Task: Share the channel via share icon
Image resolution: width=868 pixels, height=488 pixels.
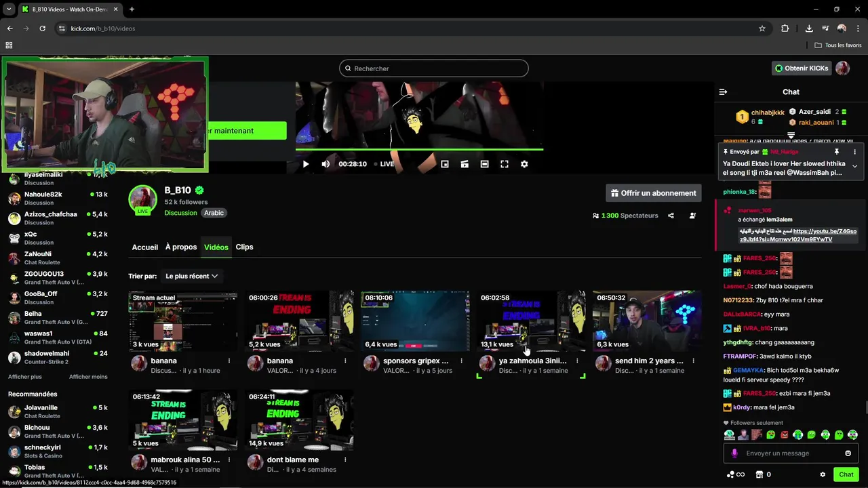Action: (x=671, y=216)
